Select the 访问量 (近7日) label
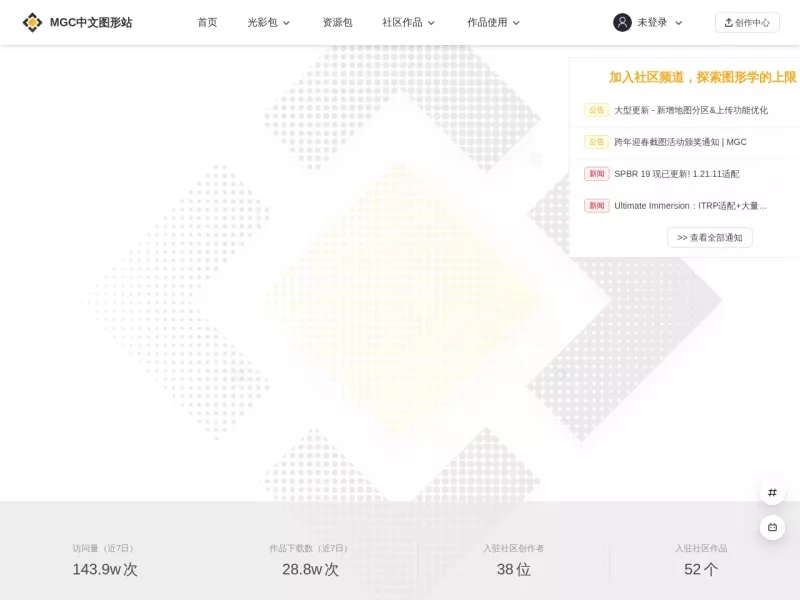Viewport: 800px width, 600px height. (x=103, y=548)
